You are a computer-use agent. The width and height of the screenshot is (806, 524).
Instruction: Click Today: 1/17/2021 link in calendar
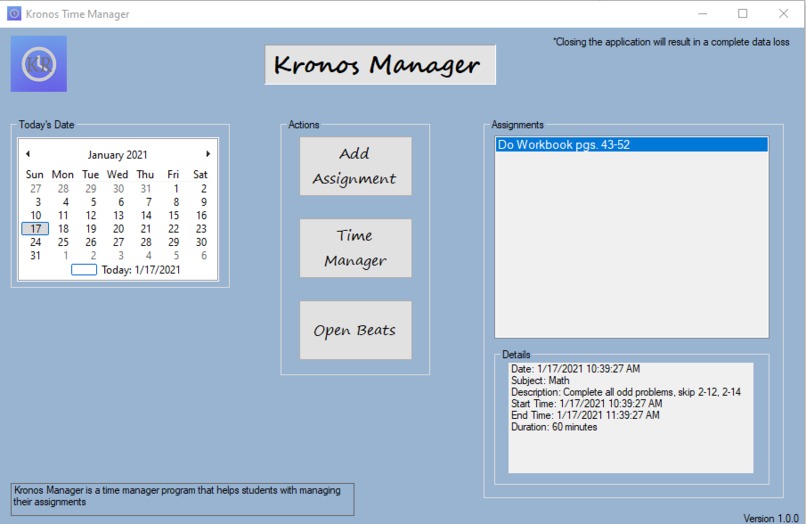coord(141,270)
